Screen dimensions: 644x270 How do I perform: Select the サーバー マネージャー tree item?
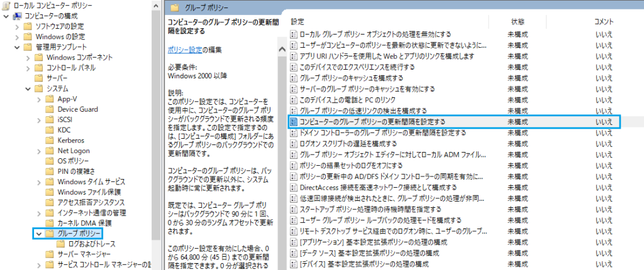(x=84, y=254)
